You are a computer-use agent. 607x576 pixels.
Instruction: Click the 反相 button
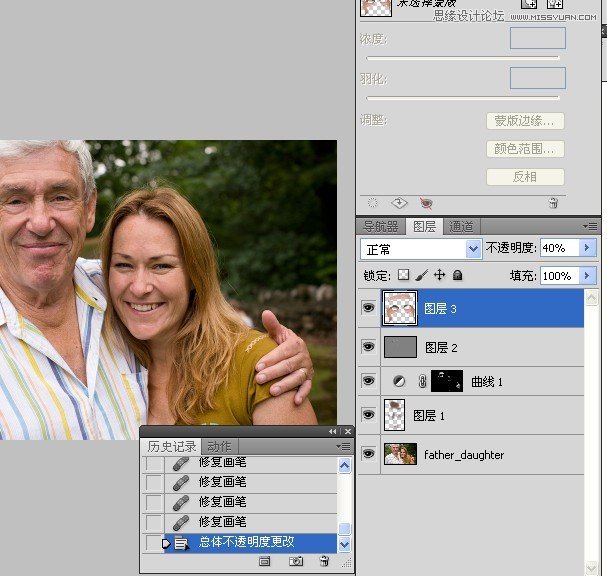click(525, 177)
